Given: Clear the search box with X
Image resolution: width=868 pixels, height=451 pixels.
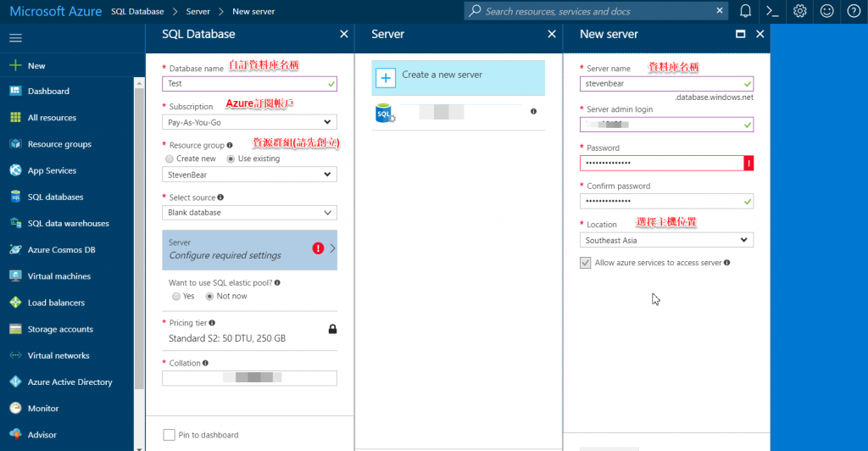Looking at the screenshot, I should point(719,10).
